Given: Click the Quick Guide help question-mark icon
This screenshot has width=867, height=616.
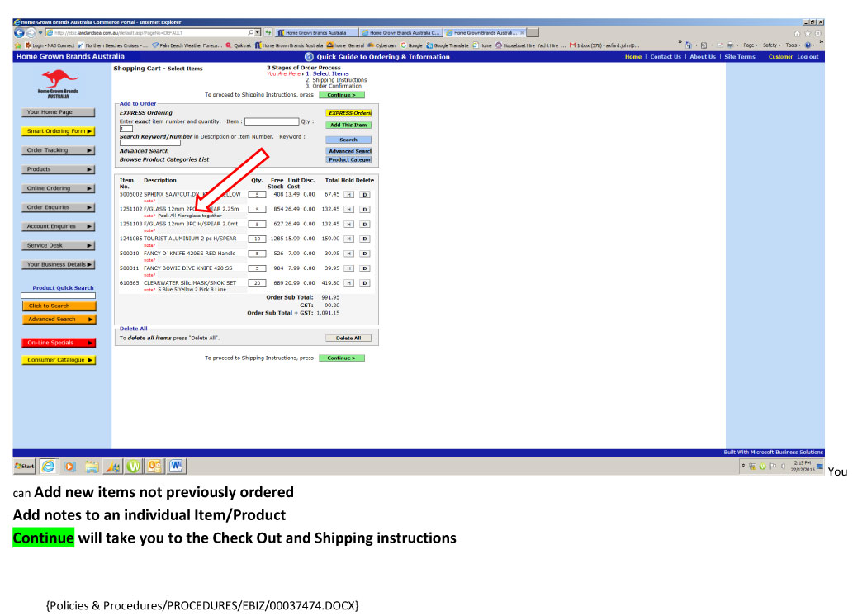Looking at the screenshot, I should (x=310, y=57).
